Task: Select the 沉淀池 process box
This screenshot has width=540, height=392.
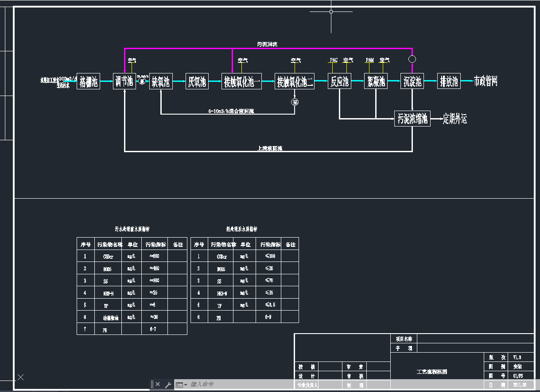Action: coord(412,81)
